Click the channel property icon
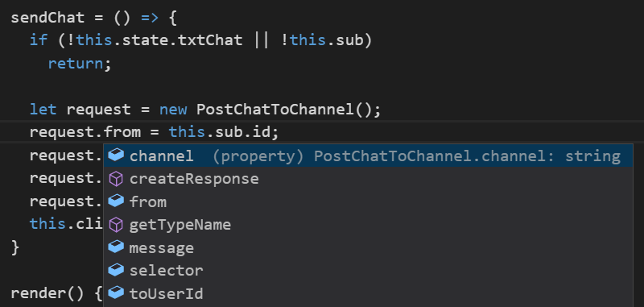Viewport: 644px width, 307px height. 116,156
